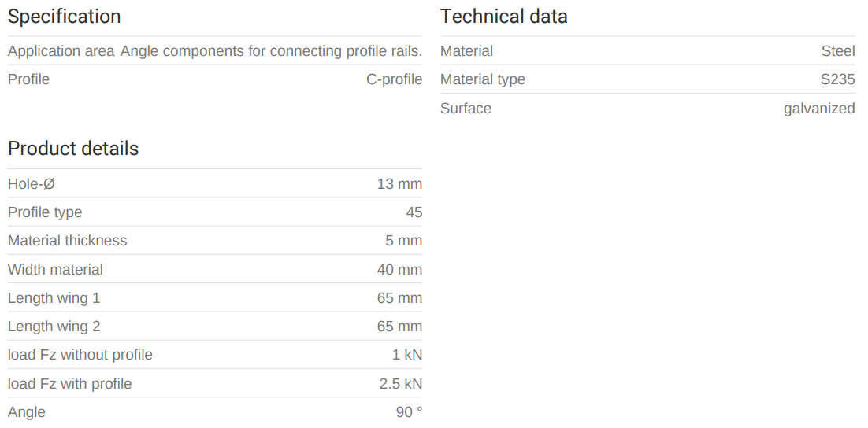Select the 2.5 kN load value

tap(400, 384)
